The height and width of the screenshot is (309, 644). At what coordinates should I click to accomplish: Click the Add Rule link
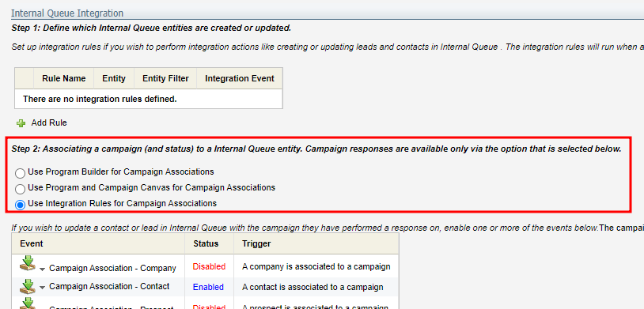coord(49,122)
